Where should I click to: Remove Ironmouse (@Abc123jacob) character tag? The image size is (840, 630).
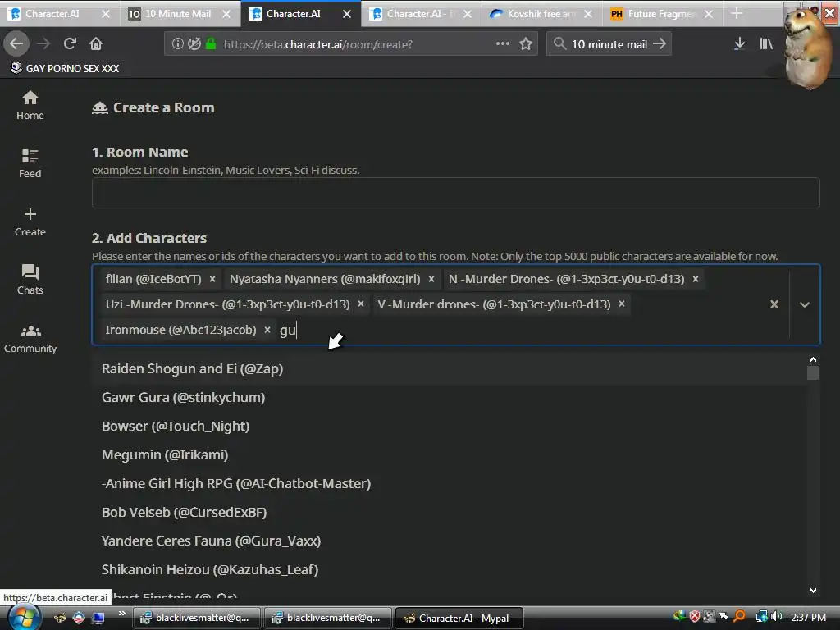(x=267, y=330)
